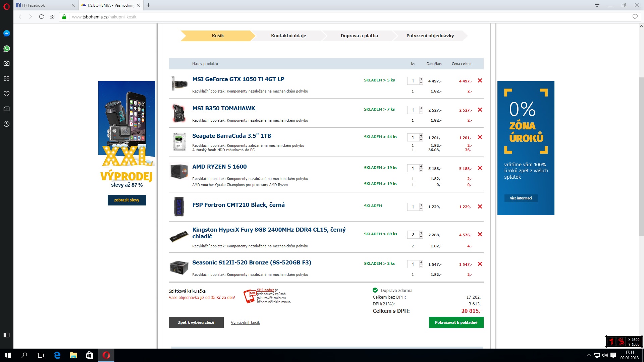
Task: Click Pokračovat k pokladně button
Action: click(x=456, y=322)
